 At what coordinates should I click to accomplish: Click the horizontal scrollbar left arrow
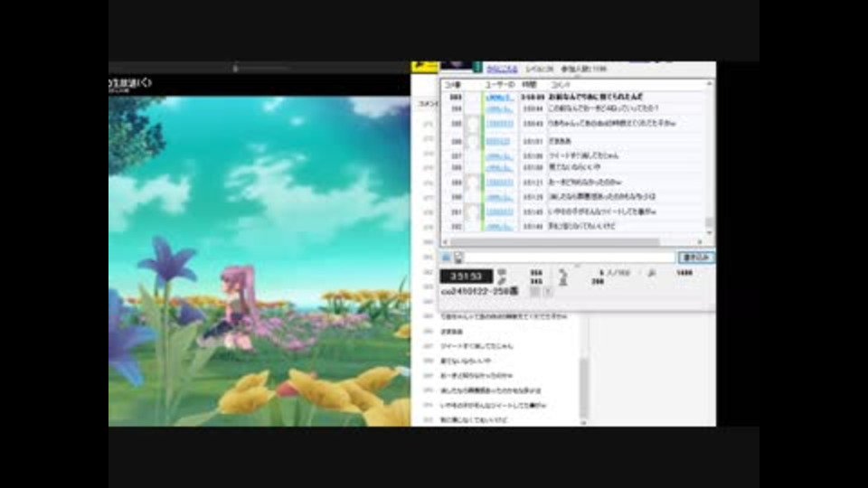click(446, 242)
